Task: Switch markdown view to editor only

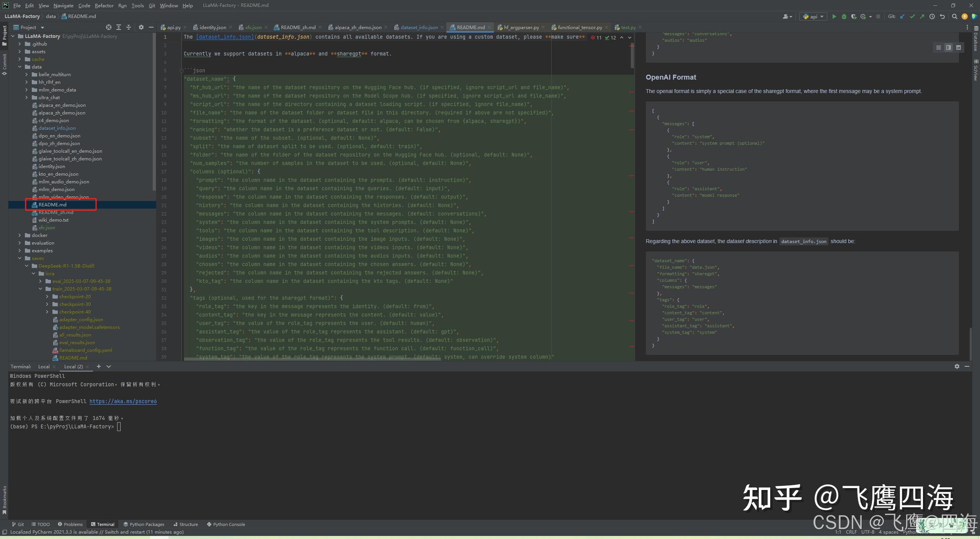Action: tap(938, 47)
